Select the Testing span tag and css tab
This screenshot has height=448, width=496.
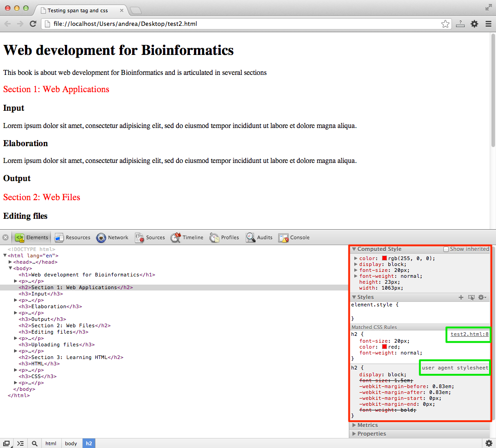80,10
